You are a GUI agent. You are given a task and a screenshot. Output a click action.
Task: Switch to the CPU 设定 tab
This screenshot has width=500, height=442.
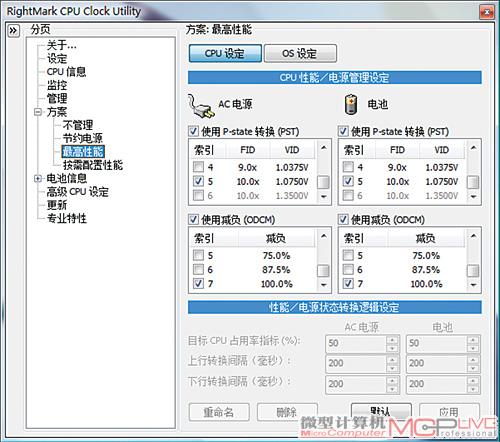(x=225, y=53)
